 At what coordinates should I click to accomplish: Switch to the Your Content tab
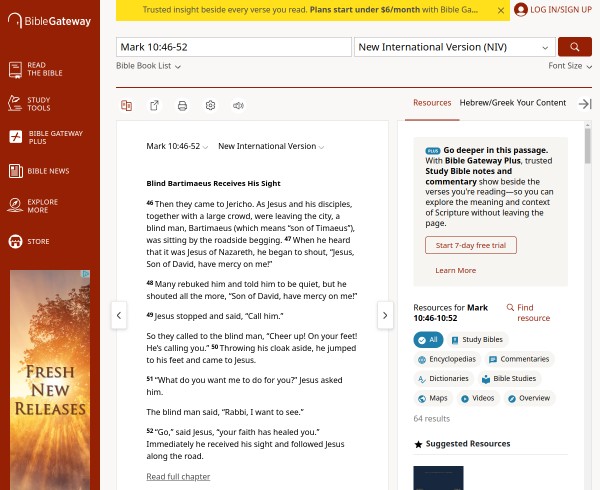(x=541, y=103)
